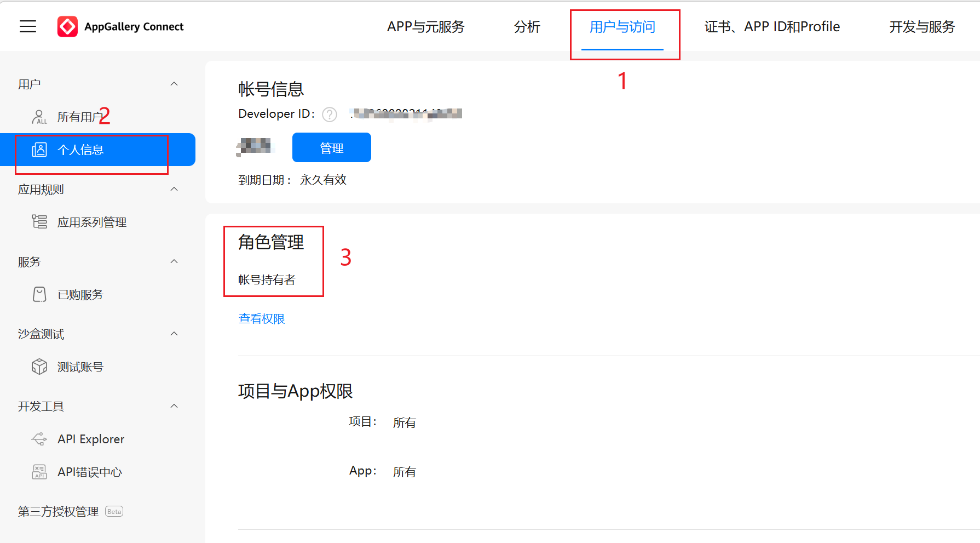Go to the 分析 tab
Image resolution: width=980 pixels, height=543 pixels.
point(527,27)
